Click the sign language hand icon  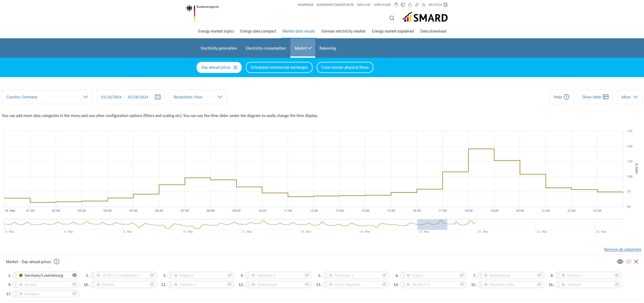coord(396,5)
